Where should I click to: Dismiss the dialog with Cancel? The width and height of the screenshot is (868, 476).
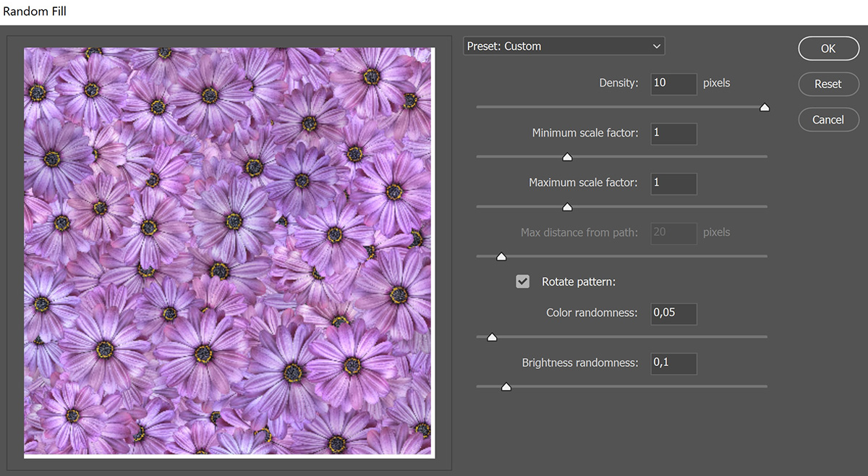[x=828, y=119]
